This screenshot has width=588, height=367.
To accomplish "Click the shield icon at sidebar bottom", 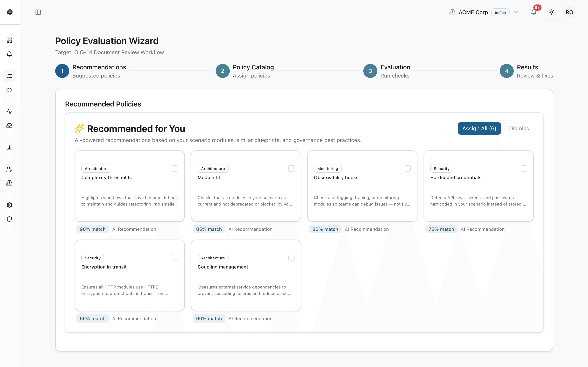I will 9,219.
